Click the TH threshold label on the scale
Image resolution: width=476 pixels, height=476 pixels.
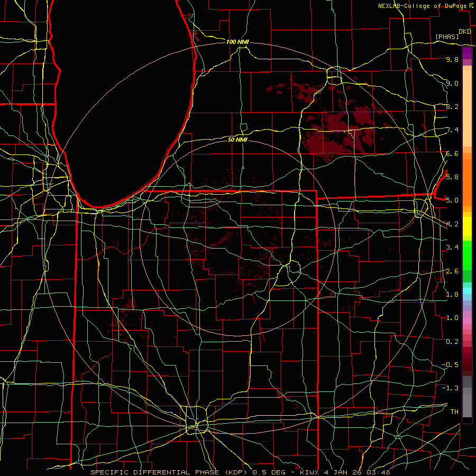[454, 411]
